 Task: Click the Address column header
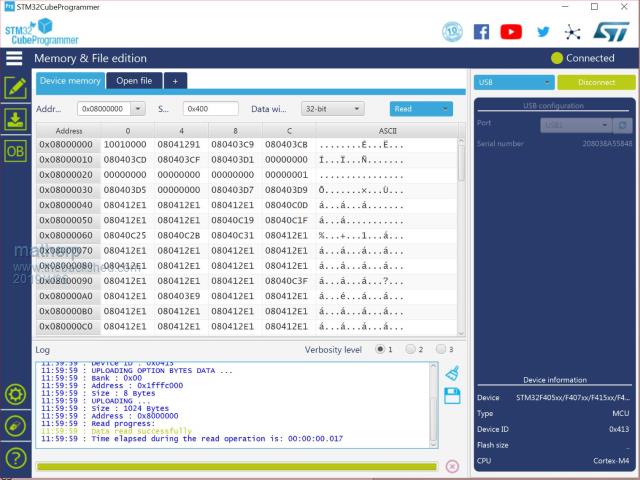tap(69, 131)
